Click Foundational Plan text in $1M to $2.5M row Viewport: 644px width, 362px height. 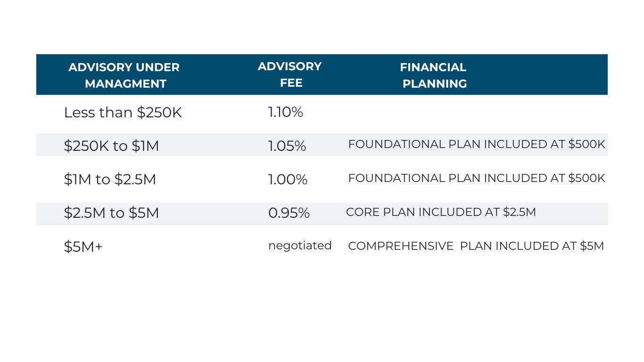pyautogui.click(x=477, y=178)
